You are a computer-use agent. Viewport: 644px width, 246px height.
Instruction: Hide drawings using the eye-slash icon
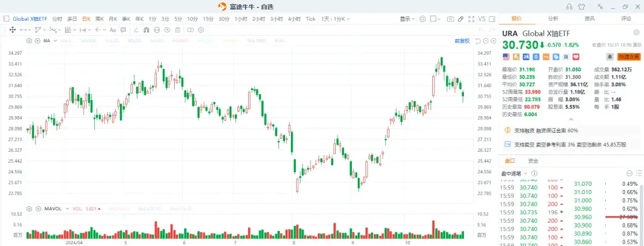click(x=167, y=30)
